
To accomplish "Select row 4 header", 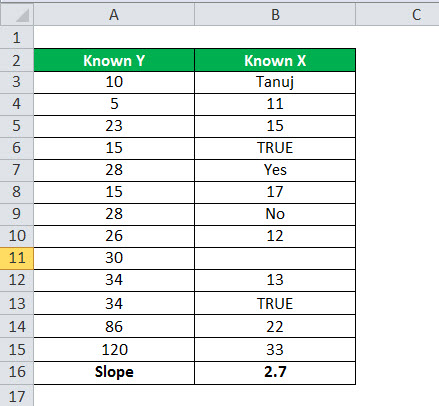I will coord(17,104).
